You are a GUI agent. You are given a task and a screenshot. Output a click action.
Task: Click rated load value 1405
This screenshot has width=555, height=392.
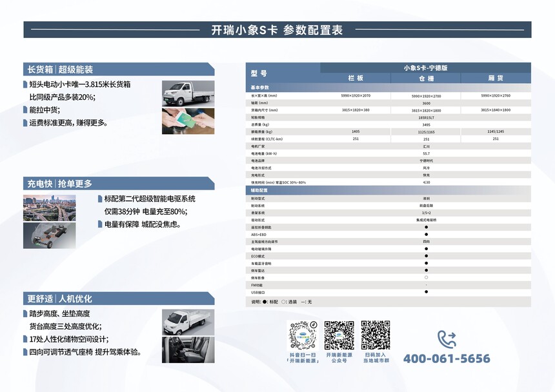tap(356, 132)
